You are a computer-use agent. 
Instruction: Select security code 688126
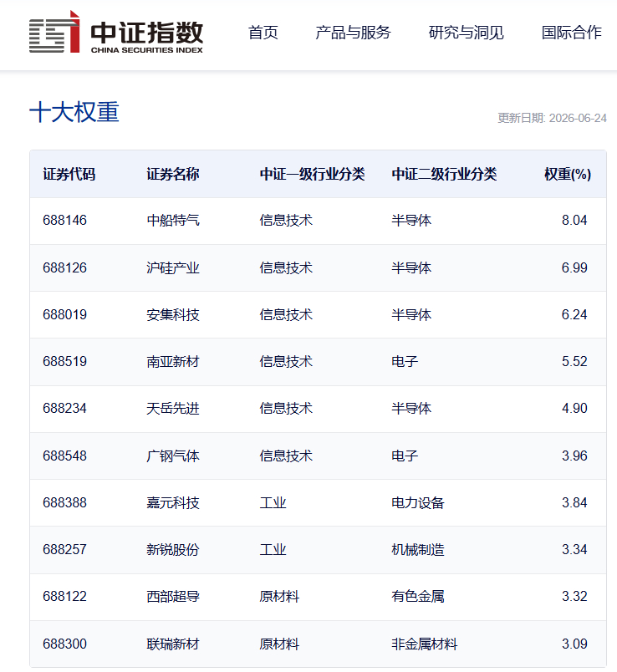point(64,267)
